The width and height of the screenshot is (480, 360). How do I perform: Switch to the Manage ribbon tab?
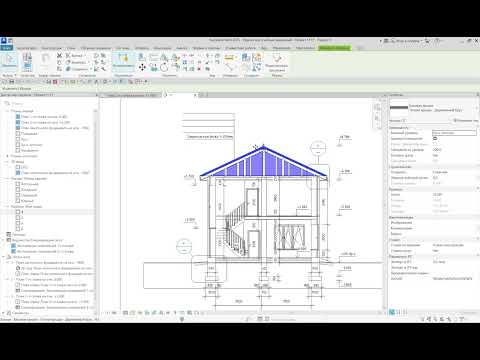(281, 48)
